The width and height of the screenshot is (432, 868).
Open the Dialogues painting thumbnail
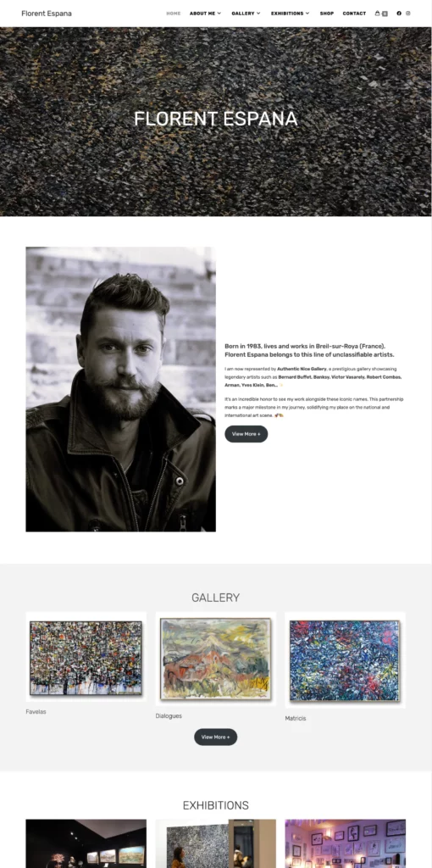coord(216,659)
